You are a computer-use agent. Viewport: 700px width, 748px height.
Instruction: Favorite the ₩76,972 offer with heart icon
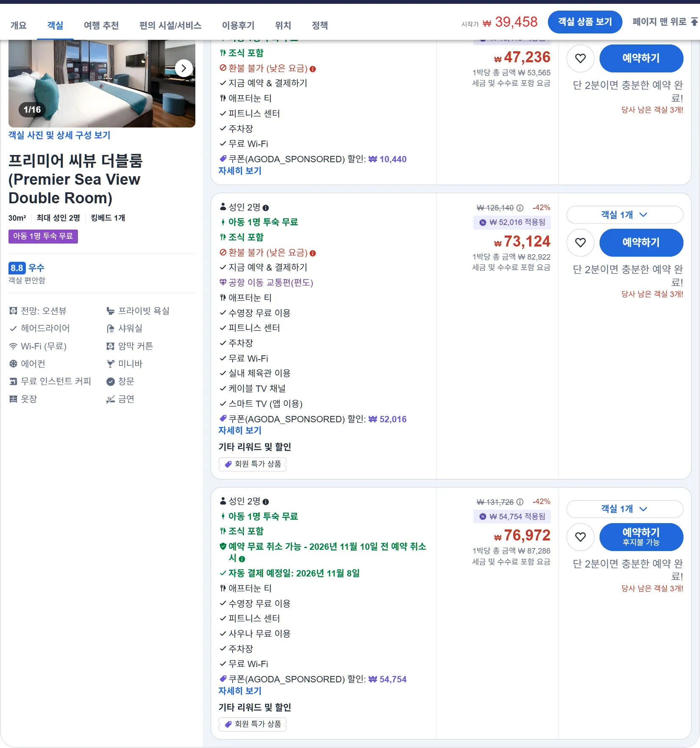[x=581, y=537]
